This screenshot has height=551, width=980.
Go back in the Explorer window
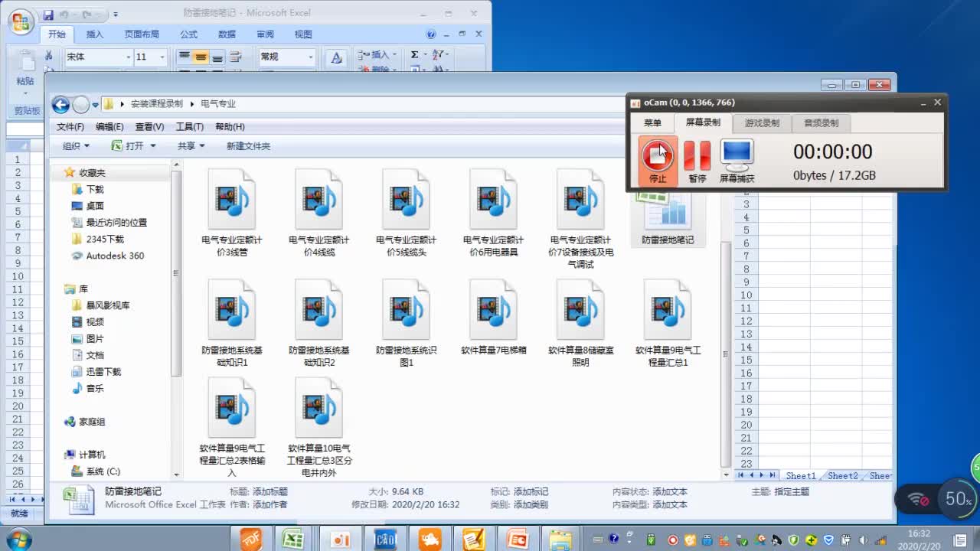60,105
